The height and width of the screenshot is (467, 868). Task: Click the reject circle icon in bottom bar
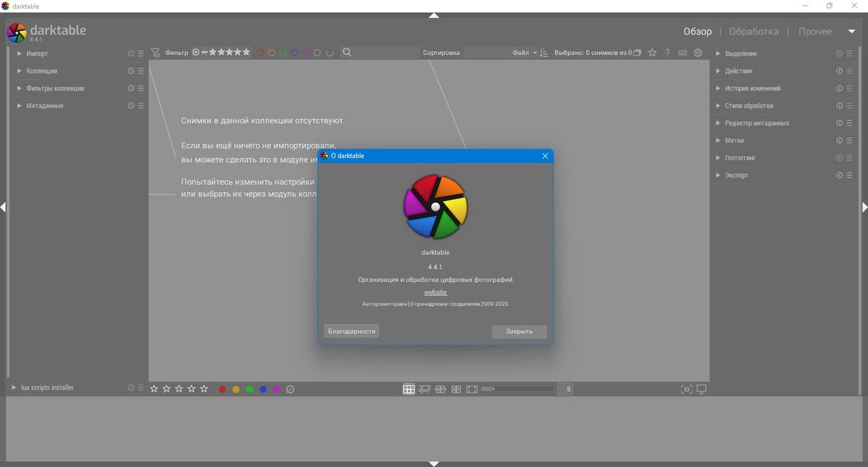(x=291, y=390)
